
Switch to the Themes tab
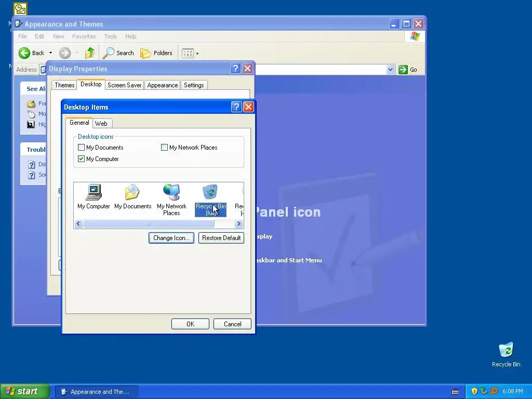pos(64,85)
